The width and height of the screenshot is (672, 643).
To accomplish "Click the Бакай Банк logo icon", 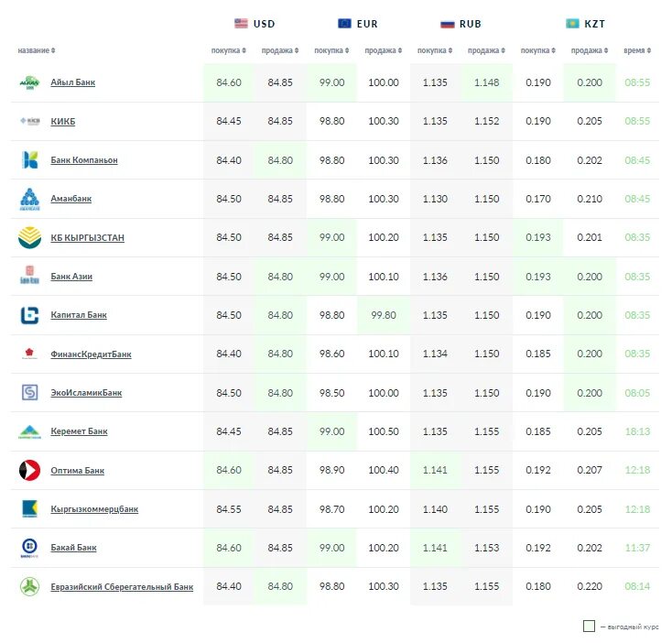I will click(x=29, y=548).
